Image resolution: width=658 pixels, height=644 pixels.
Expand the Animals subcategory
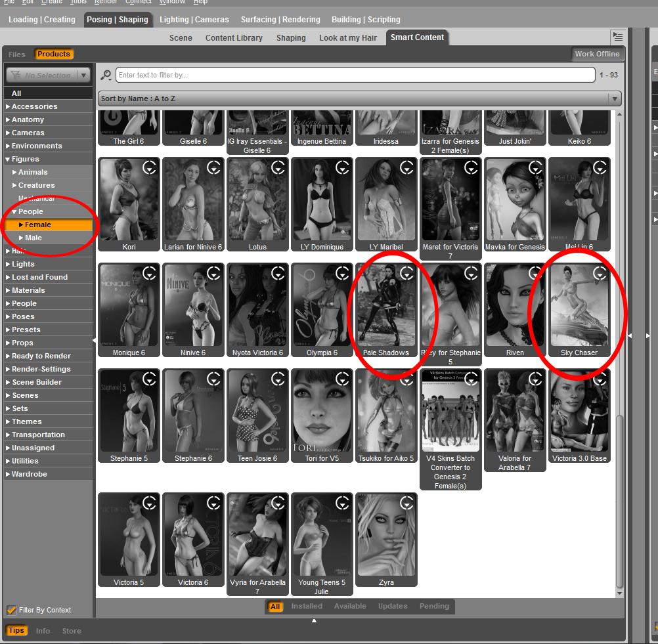click(14, 172)
